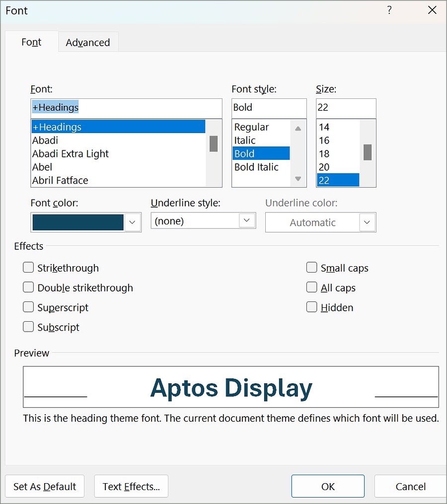This screenshot has width=447, height=504.
Task: Switch to the Advanced tab
Action: coord(88,43)
